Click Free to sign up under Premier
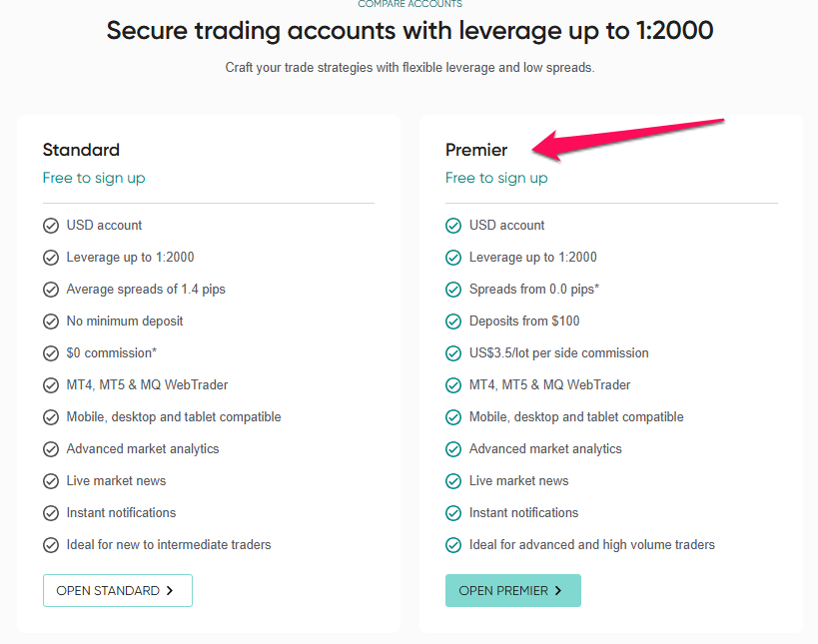This screenshot has width=818, height=644. point(496,178)
